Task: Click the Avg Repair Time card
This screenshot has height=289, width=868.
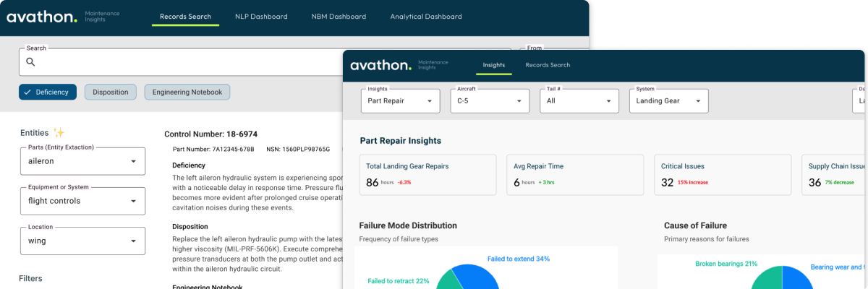Action: (x=575, y=174)
